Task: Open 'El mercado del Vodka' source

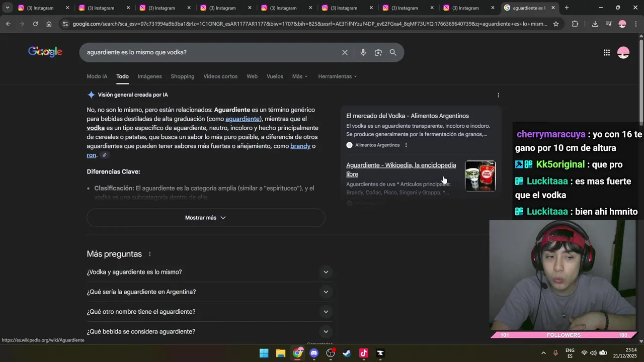Action: click(408, 116)
